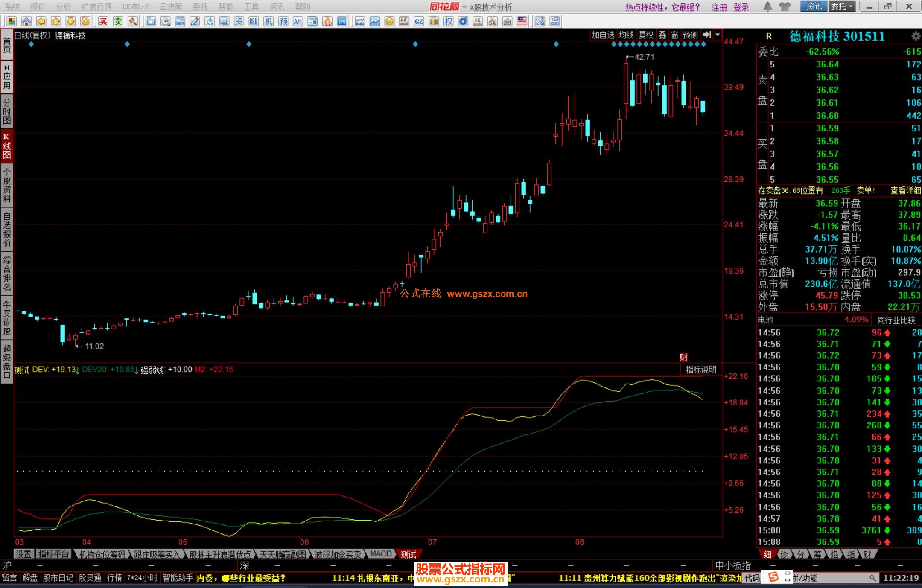Click the green 卖 sell toolbar icon
Viewport: 922px width, 588px height.
tap(118, 21)
